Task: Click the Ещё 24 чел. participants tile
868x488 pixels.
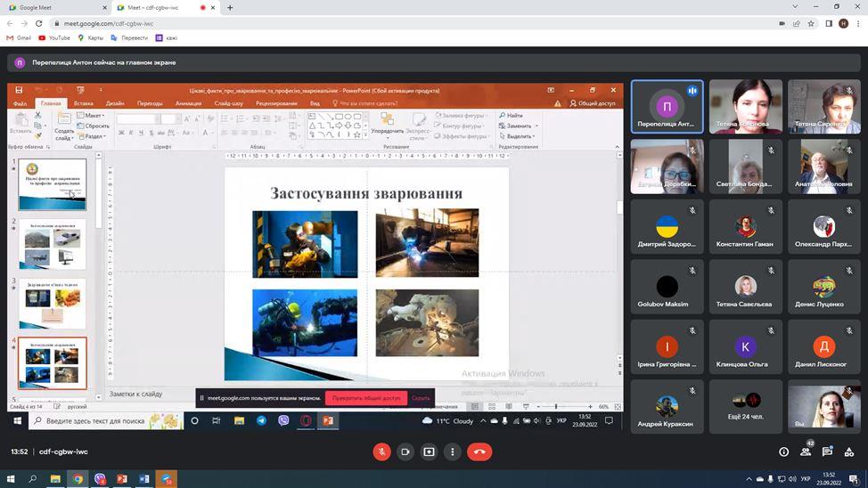Action: click(746, 407)
